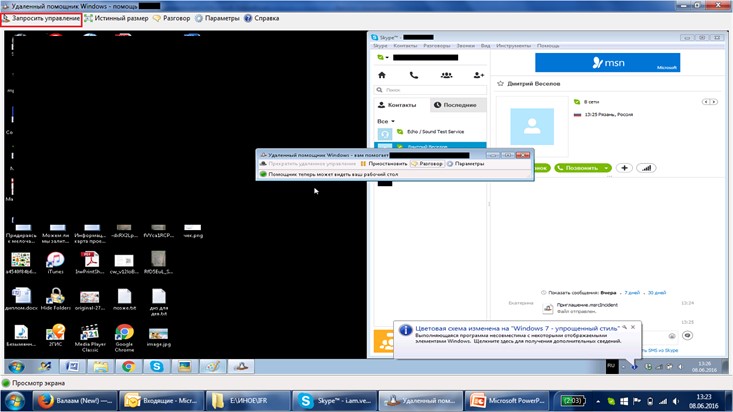733x412 pixels.
Task: Open Skype dial pad phone icon
Action: click(x=414, y=75)
